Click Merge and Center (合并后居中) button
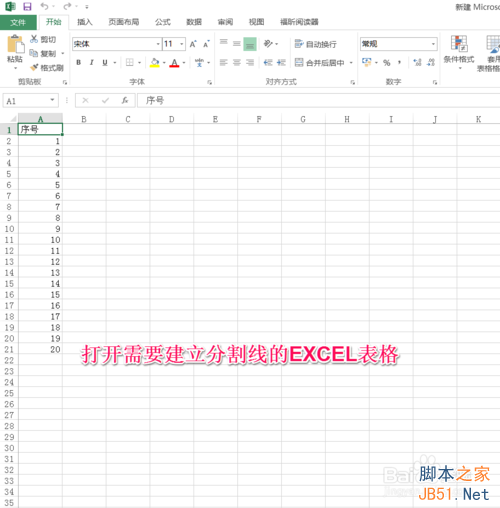The height and width of the screenshot is (508, 500). 320,62
